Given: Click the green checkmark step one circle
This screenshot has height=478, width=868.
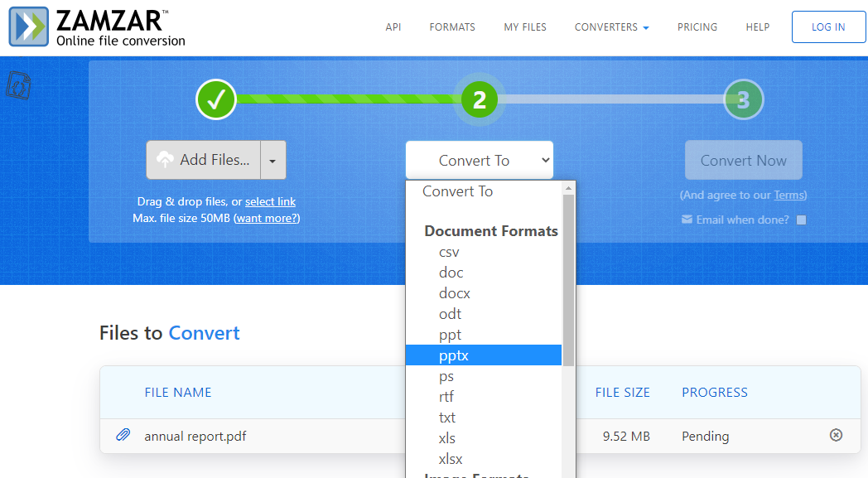Looking at the screenshot, I should [x=216, y=99].
